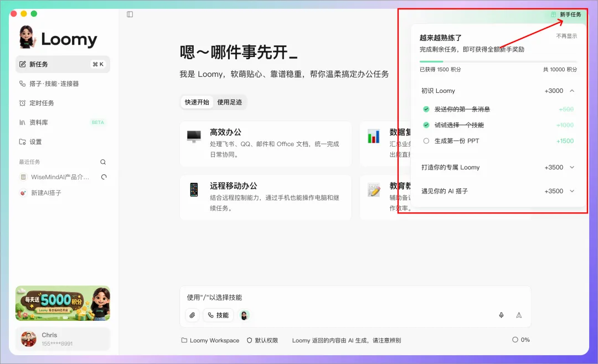598x364 pixels.
Task: Open the 高效办公 card
Action: 265,143
